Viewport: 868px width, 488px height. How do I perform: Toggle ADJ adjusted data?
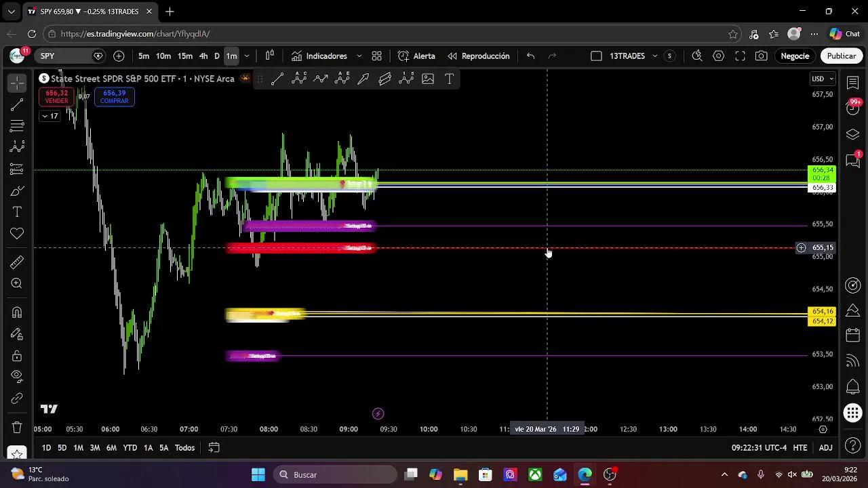[x=825, y=447]
